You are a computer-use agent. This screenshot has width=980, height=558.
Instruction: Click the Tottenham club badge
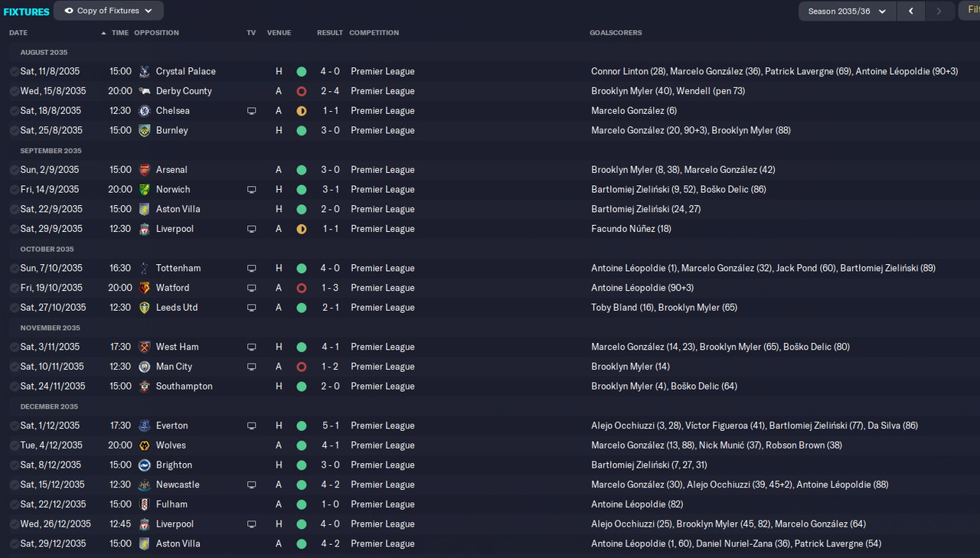coord(145,268)
